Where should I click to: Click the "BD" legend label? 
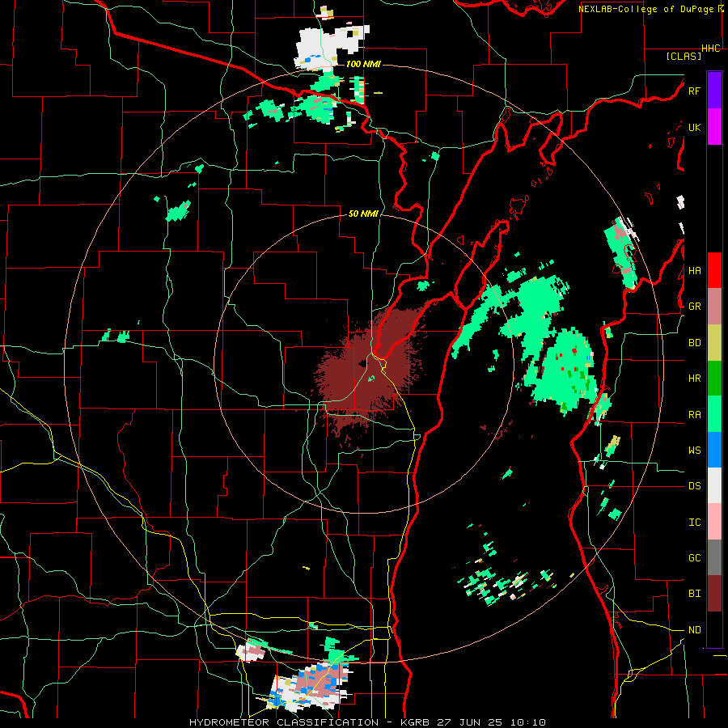tap(694, 343)
